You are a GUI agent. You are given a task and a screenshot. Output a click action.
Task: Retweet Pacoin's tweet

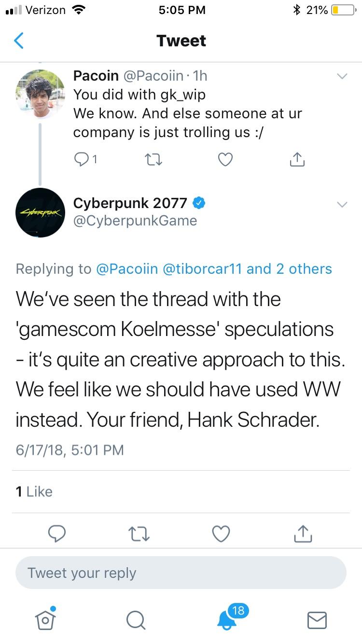click(x=153, y=159)
